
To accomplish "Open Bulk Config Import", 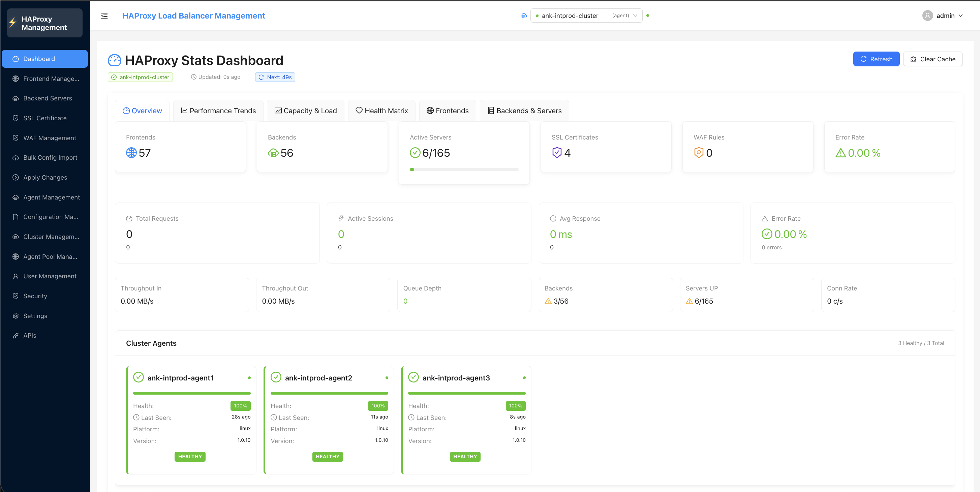I will point(45,157).
